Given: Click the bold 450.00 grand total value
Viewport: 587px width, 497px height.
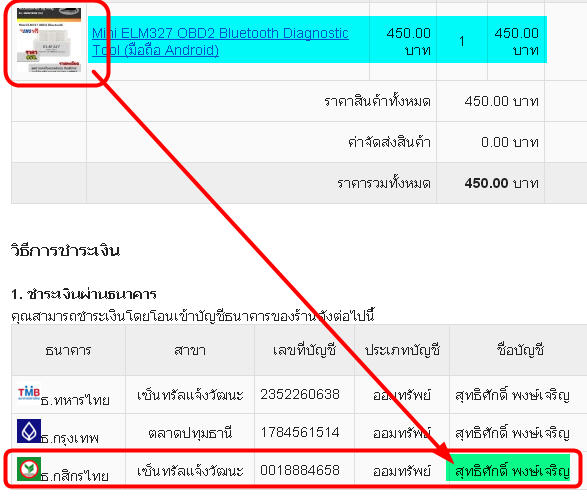Looking at the screenshot, I should point(486,183).
